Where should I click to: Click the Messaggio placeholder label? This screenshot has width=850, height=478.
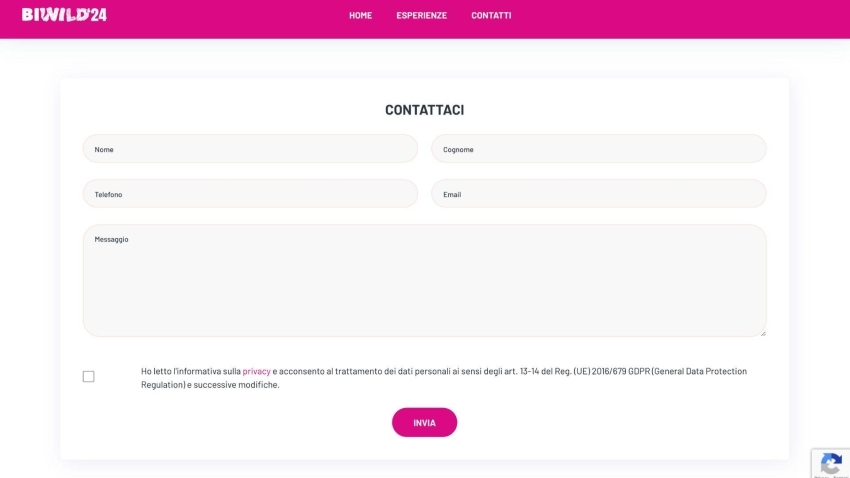112,240
